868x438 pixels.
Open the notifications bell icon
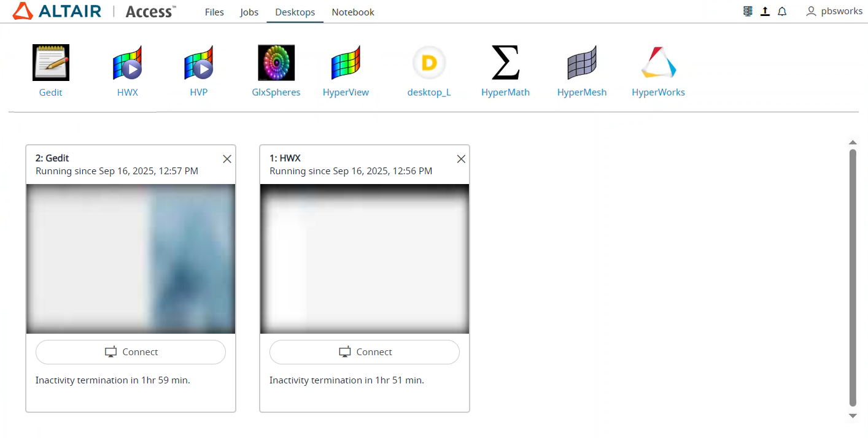tap(782, 11)
